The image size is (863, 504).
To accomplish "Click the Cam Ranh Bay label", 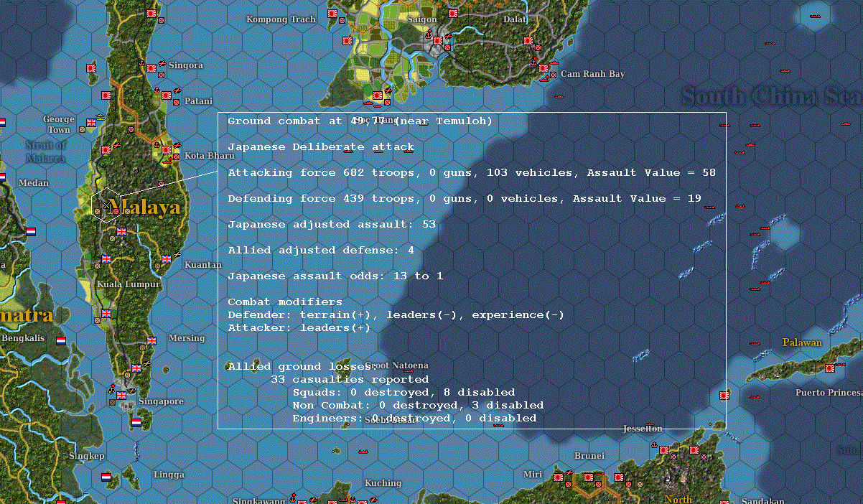I will point(593,74).
